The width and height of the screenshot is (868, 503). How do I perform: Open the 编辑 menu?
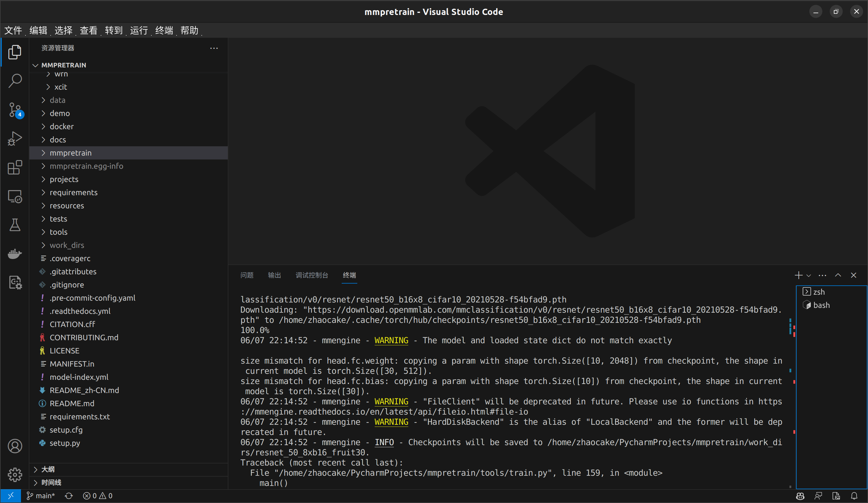coord(38,30)
